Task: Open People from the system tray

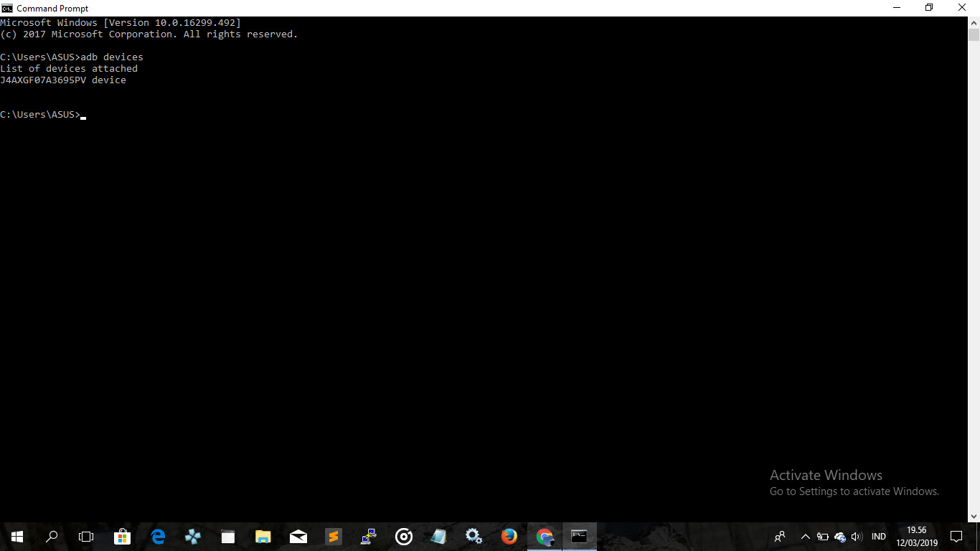Action: point(779,536)
